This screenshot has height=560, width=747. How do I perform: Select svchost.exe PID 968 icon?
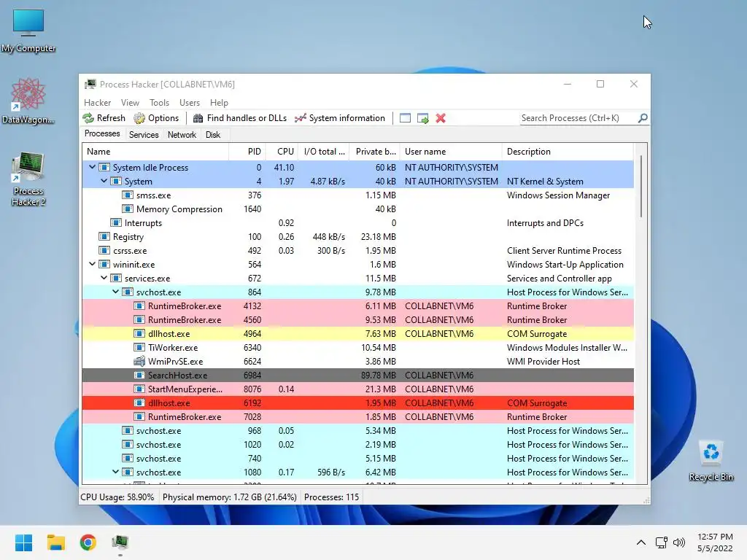(x=127, y=430)
